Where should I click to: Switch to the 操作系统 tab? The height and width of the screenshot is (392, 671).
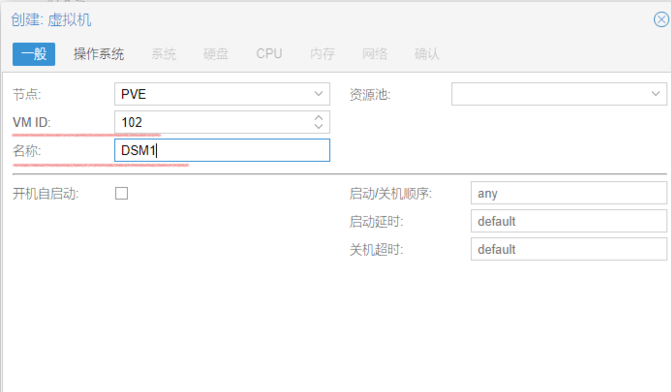click(99, 54)
